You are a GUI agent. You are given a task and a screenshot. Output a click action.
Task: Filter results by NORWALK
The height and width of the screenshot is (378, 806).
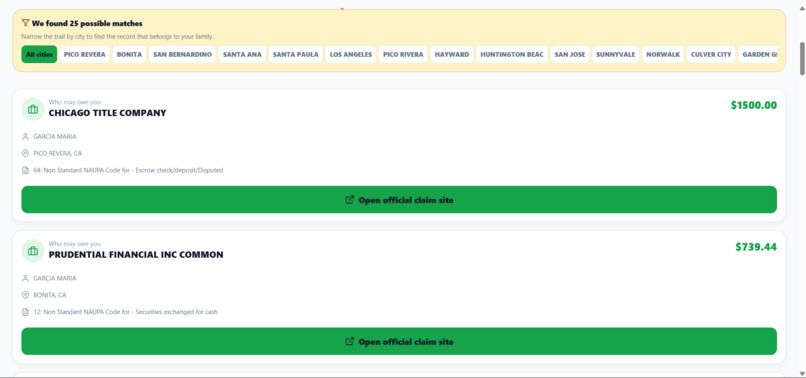click(x=663, y=55)
